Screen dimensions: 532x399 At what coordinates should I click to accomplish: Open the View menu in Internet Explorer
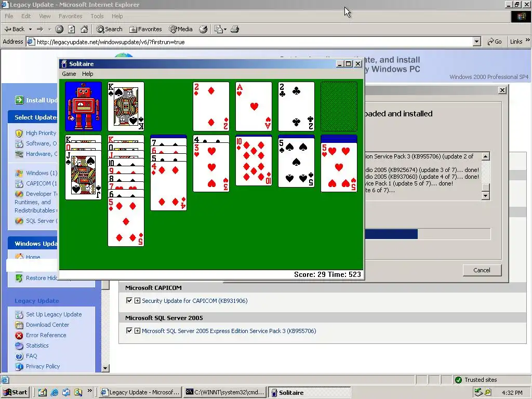point(45,16)
